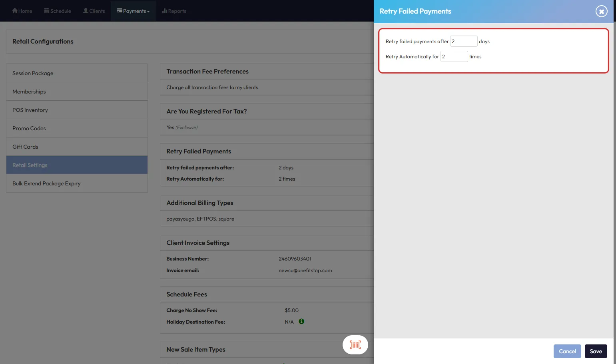Close the Retry Failed Payments panel

pos(601,11)
